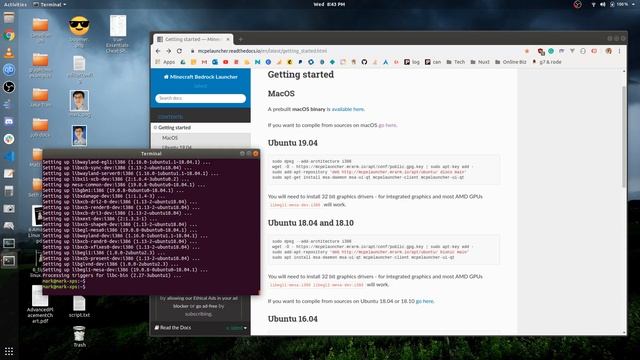640x360 pixels.
Task: Open the Terminal app menu in top bar
Action: (x=49, y=4)
